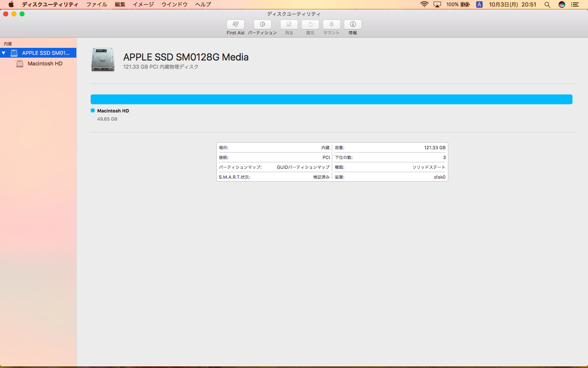Click the 接続 value PCI
Viewport: 588px width, 368px height.
tap(326, 157)
